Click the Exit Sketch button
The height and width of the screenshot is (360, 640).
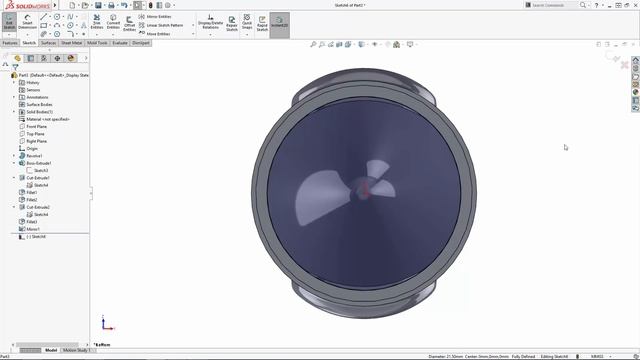click(x=9, y=22)
